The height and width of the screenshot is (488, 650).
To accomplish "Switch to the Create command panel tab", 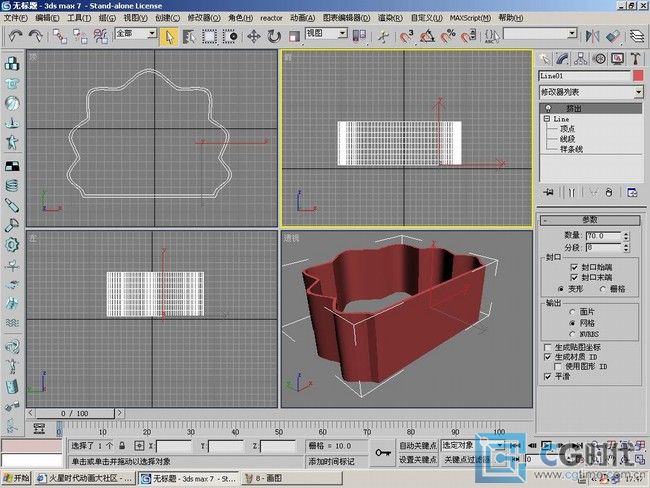I will click(x=544, y=59).
